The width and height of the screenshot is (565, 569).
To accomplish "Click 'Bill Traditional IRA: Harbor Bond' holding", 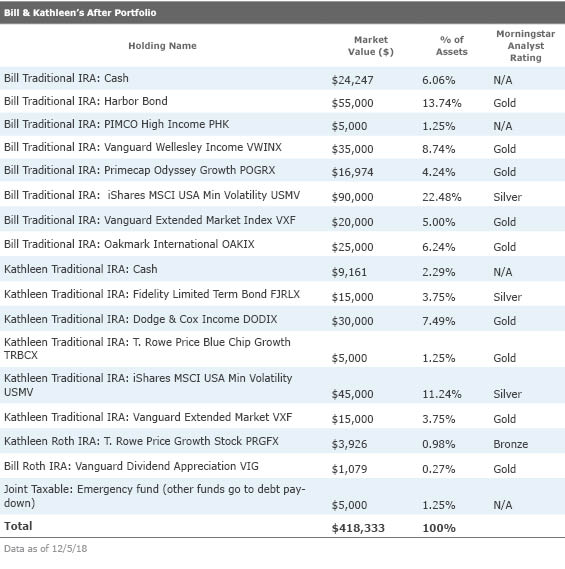I will [x=86, y=101].
